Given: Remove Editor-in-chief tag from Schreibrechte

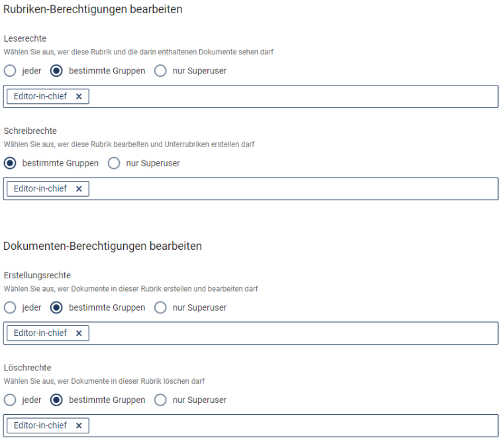Looking at the screenshot, I should (79, 189).
